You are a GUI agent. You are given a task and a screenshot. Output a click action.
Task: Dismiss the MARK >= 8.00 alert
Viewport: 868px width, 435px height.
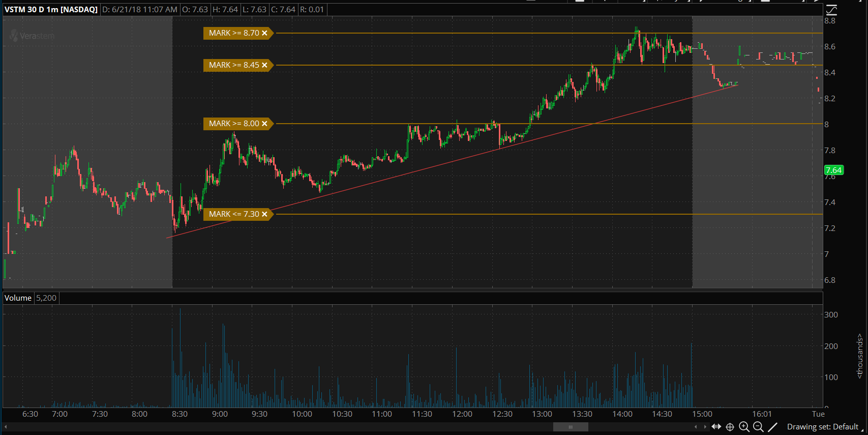(264, 124)
